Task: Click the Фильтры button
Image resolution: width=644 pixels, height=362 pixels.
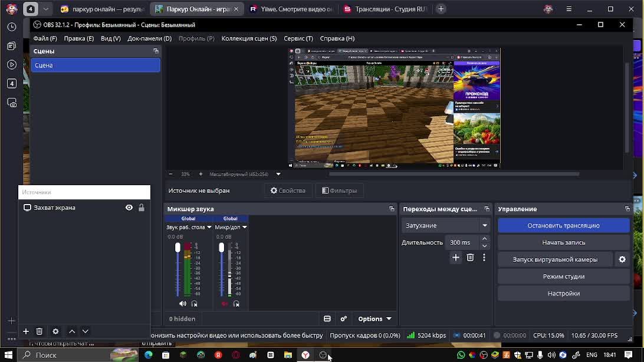Action: [x=339, y=190]
